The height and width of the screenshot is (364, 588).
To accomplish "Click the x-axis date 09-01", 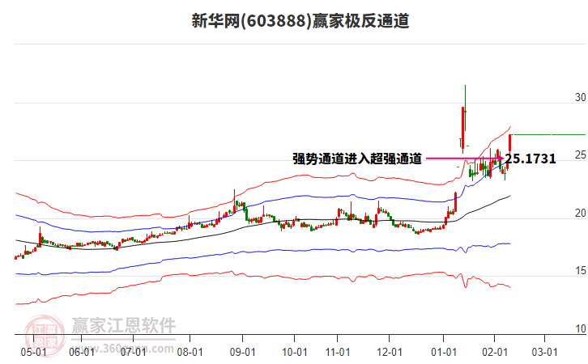I will coord(243,353).
